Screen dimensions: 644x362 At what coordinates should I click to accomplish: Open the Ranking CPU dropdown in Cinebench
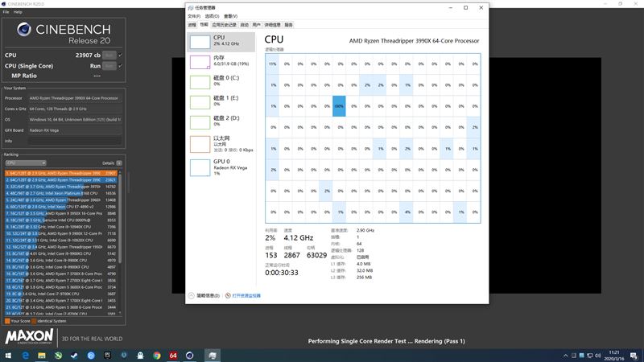tap(26, 163)
